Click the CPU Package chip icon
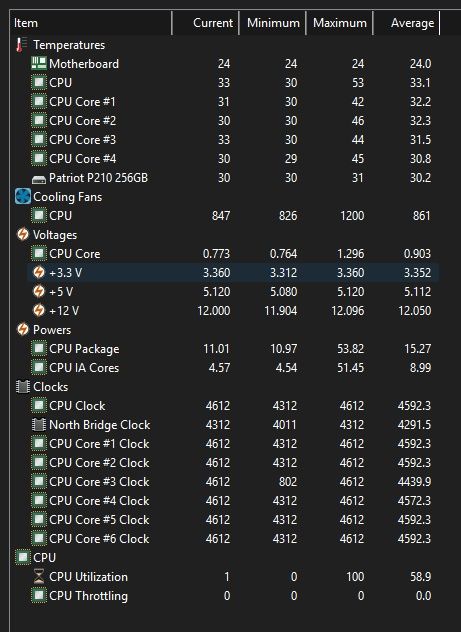The height and width of the screenshot is (632, 461). click(39, 348)
